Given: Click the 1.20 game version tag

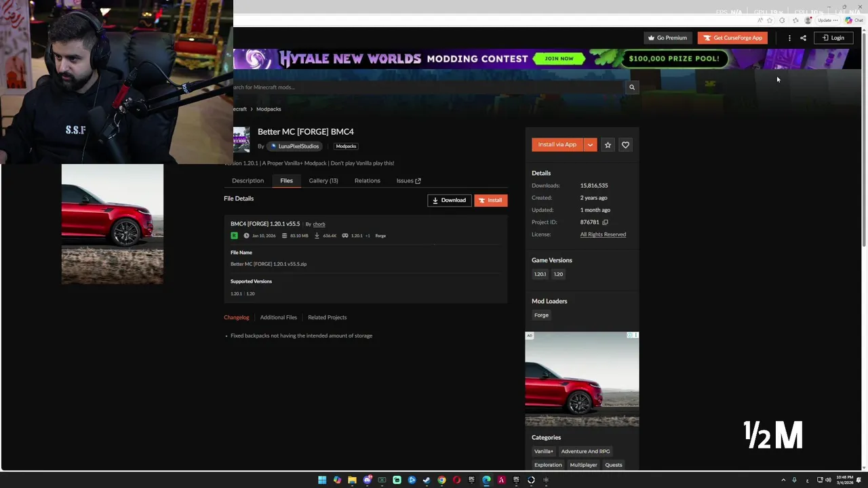Looking at the screenshot, I should click(558, 274).
